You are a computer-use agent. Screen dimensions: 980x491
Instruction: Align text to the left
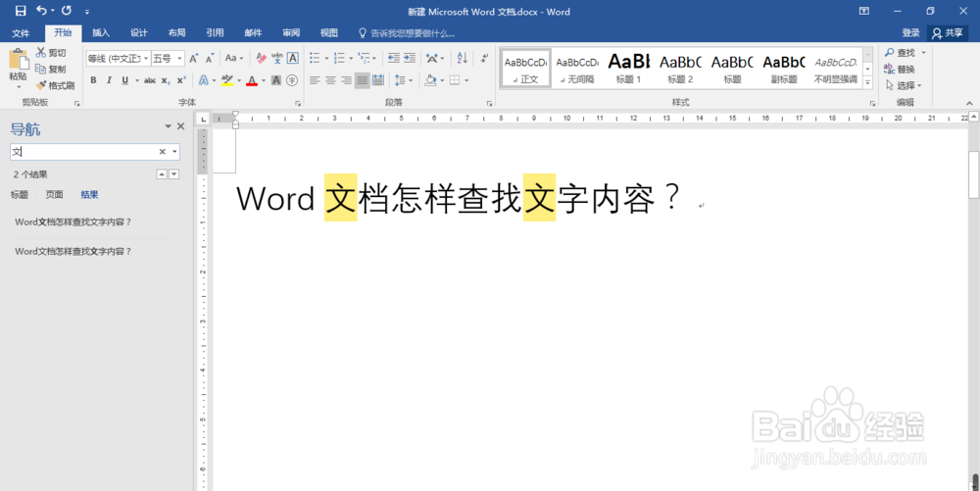click(315, 80)
